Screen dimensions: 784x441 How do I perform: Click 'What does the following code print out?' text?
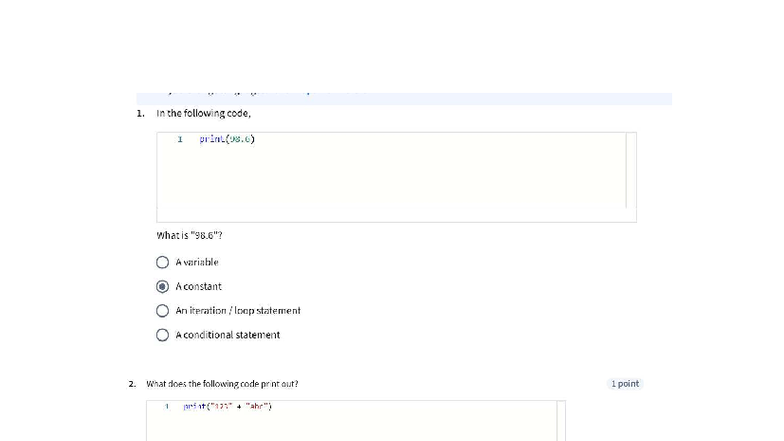pos(222,384)
